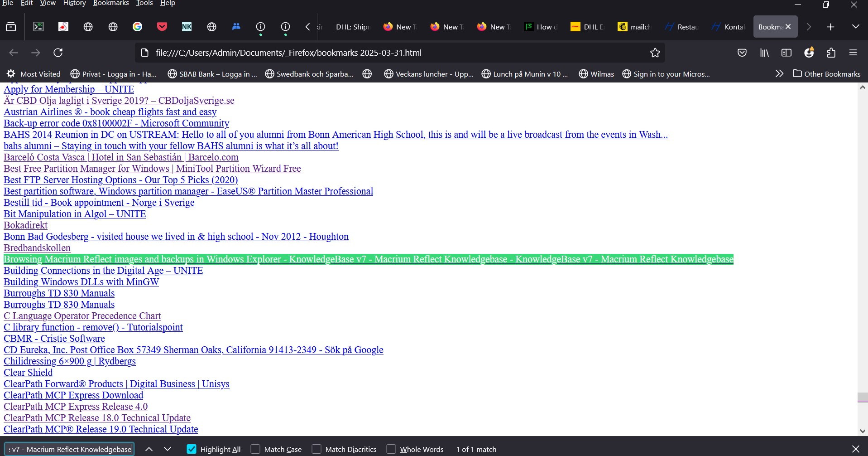This screenshot has height=456, width=868.
Task: Expand the list all tabs dropdown
Action: 855,27
